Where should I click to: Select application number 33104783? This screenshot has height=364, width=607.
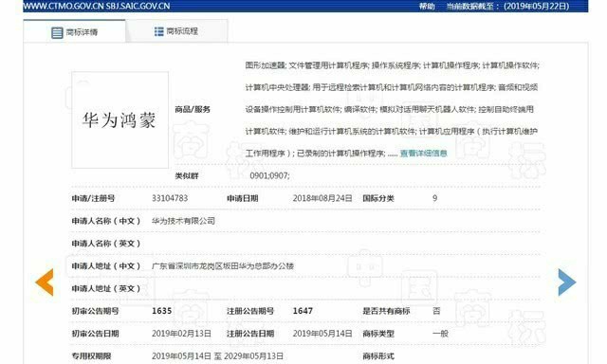point(170,198)
